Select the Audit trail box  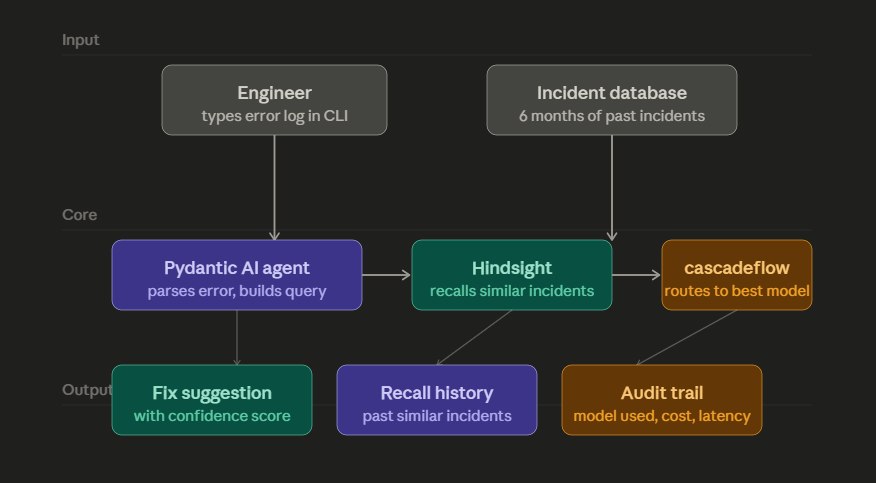pos(662,400)
